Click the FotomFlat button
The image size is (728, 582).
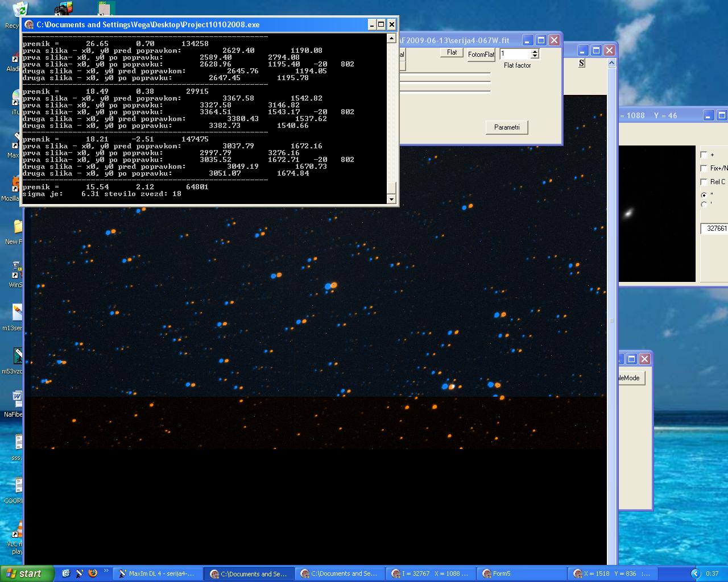(x=481, y=55)
